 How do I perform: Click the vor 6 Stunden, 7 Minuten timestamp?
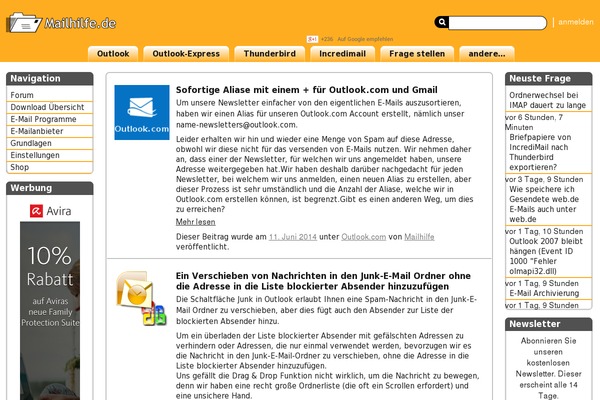(534, 122)
